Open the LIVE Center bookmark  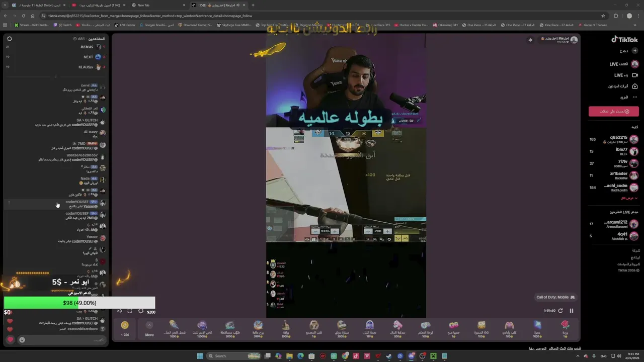(x=125, y=25)
